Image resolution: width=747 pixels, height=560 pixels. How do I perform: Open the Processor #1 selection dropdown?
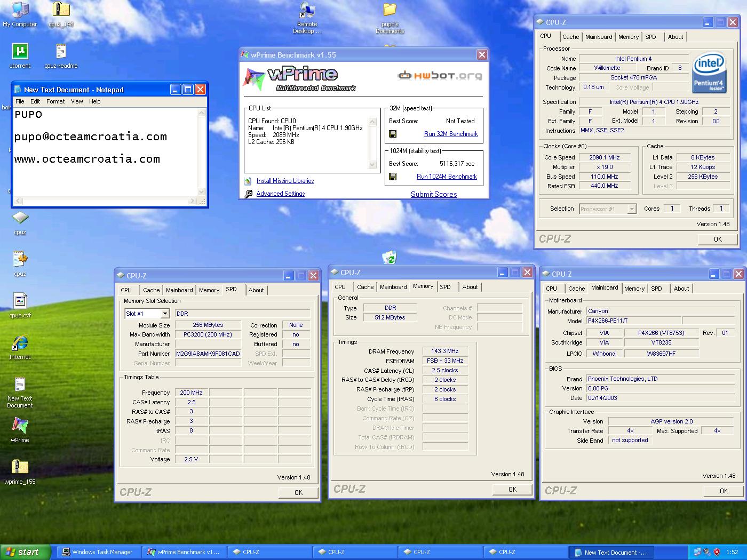coord(632,209)
